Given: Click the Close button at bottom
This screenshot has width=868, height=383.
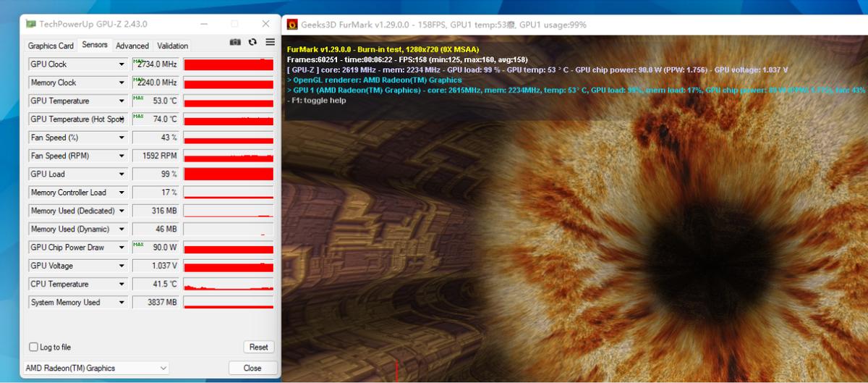Looking at the screenshot, I should tap(252, 368).
